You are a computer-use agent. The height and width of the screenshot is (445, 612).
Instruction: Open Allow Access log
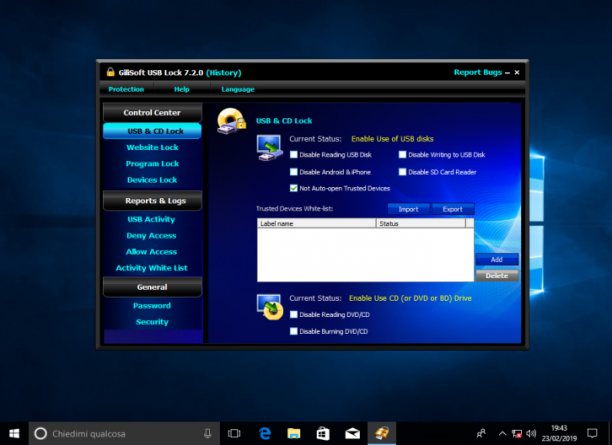[151, 252]
